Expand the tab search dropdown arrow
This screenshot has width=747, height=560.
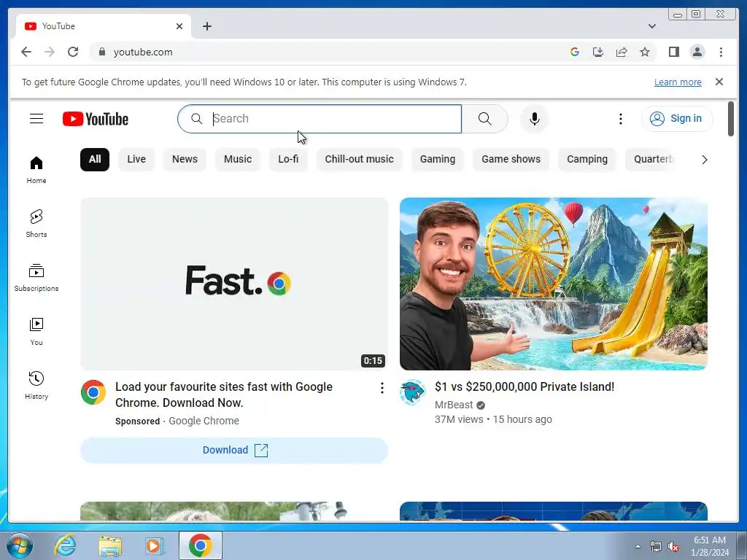[651, 26]
